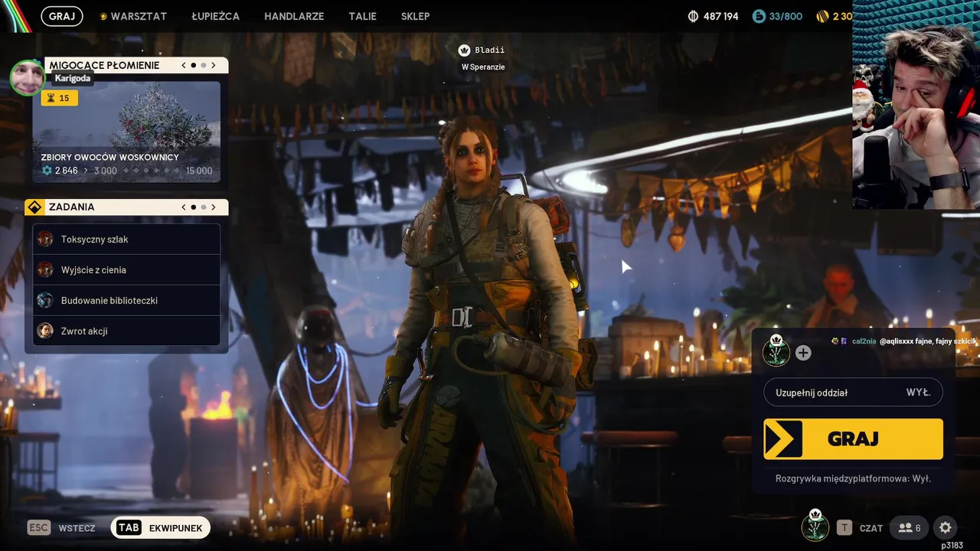The height and width of the screenshot is (551, 980).
Task: Show next Migocące Płomienie event card
Action: coord(214,66)
